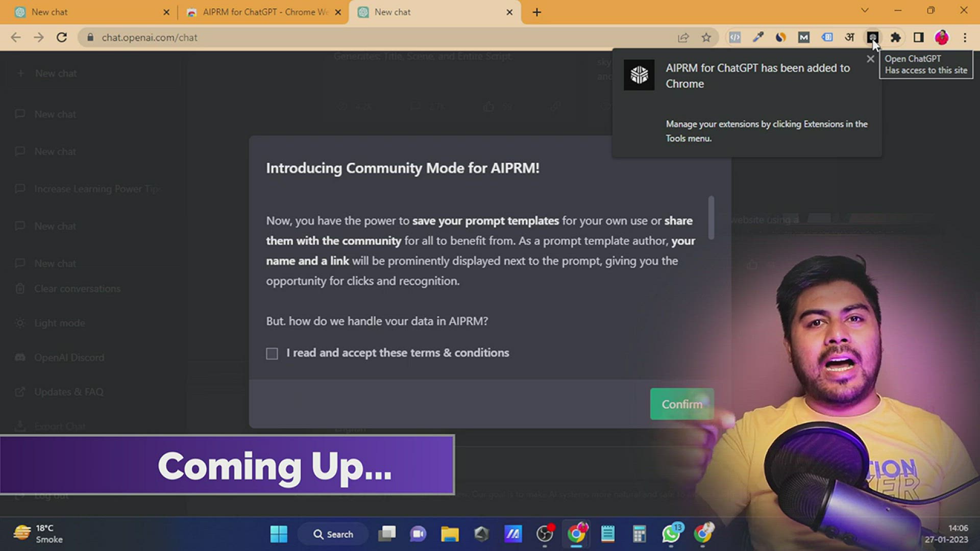
Task: Expand the tab search chevron
Action: (x=865, y=10)
